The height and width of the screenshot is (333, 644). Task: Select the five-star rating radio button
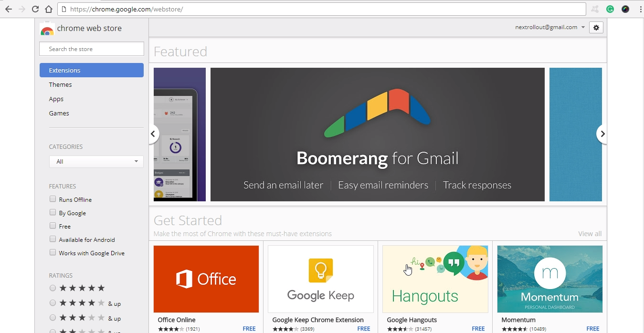coord(53,288)
